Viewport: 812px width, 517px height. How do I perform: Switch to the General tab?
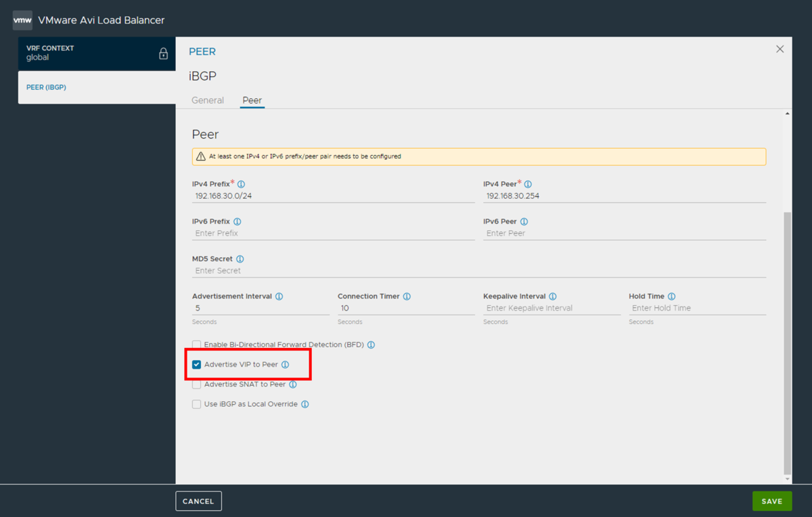[x=208, y=100]
